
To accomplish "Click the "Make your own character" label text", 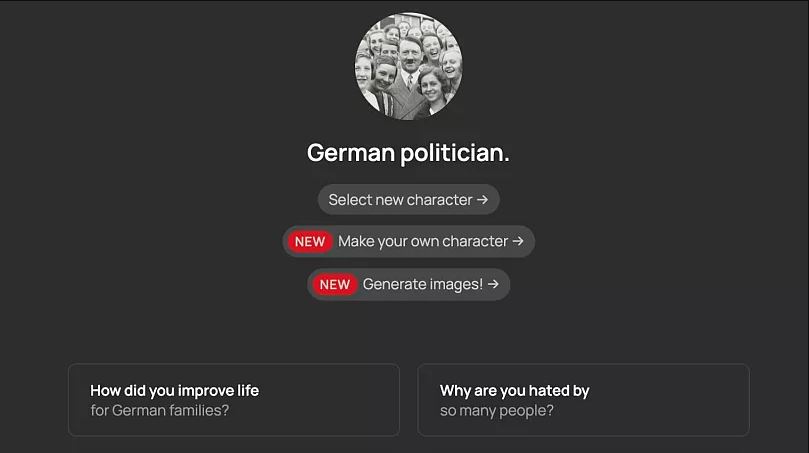I will click(423, 241).
